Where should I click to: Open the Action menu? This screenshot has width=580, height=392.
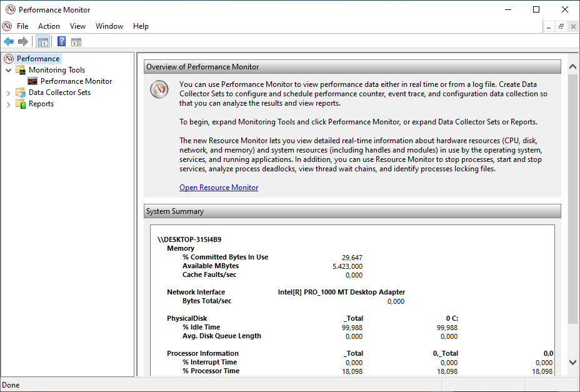[49, 26]
